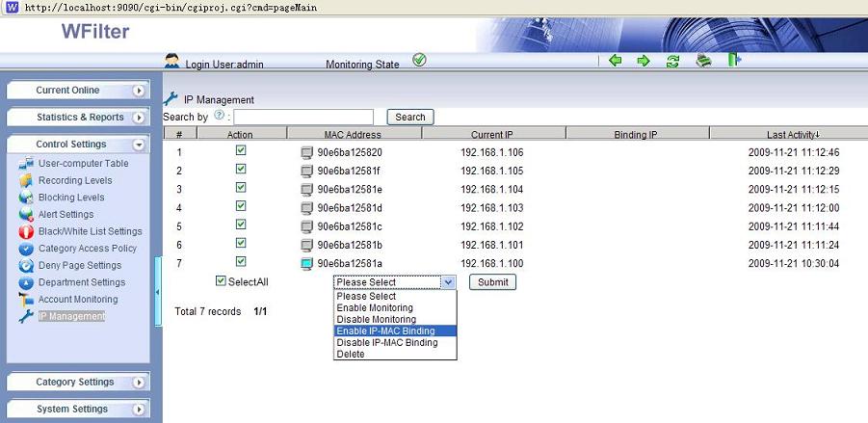The width and height of the screenshot is (868, 423).
Task: Click the admin user avatar icon
Action: coord(172,61)
